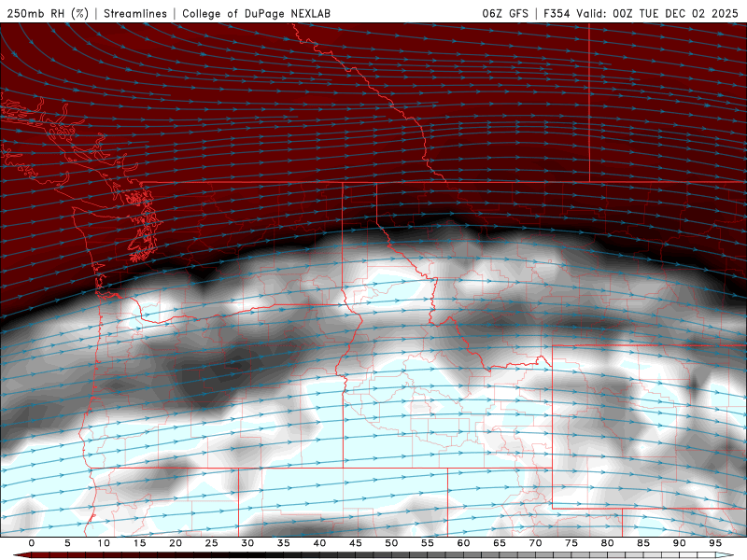Click the "20" scale value
The width and height of the screenshot is (747, 560).
pos(176,543)
